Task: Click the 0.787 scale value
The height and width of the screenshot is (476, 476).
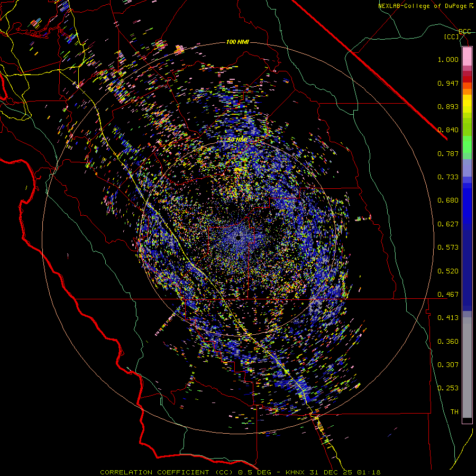Action: (448, 153)
